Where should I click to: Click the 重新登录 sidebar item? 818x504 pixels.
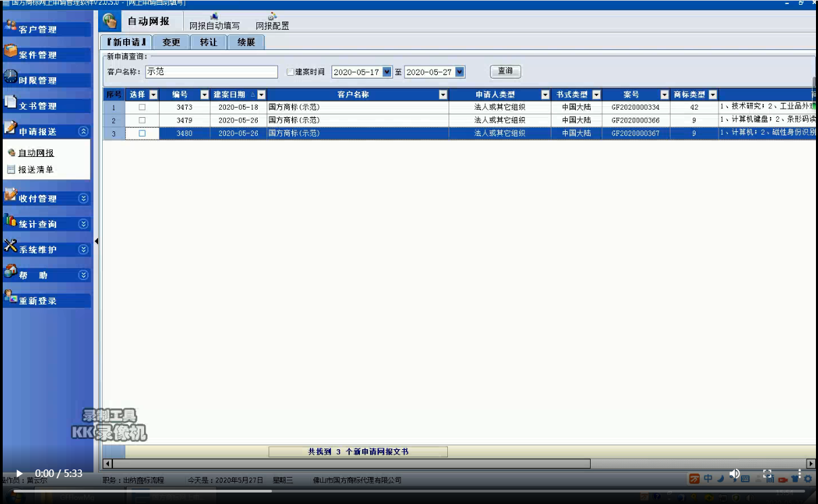pyautogui.click(x=46, y=301)
